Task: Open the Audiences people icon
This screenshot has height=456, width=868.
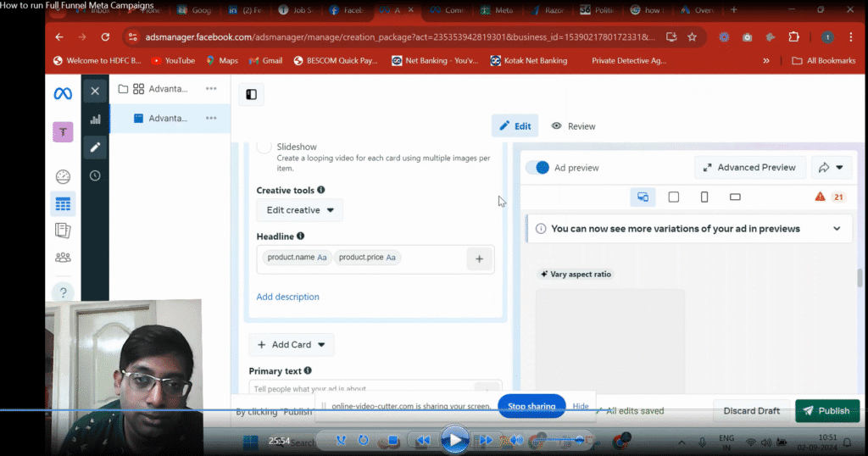Action: pos(63,258)
